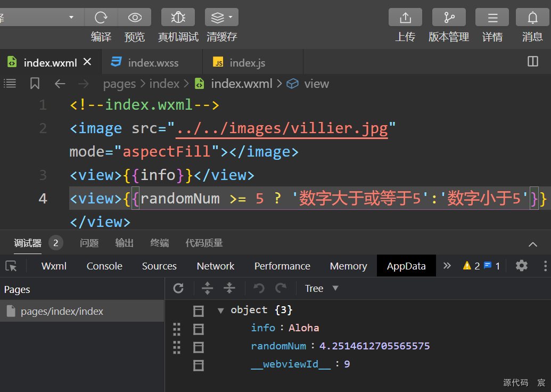The image size is (551, 392).
Task: Open compile mode dropdown arrow
Action: 71,17
